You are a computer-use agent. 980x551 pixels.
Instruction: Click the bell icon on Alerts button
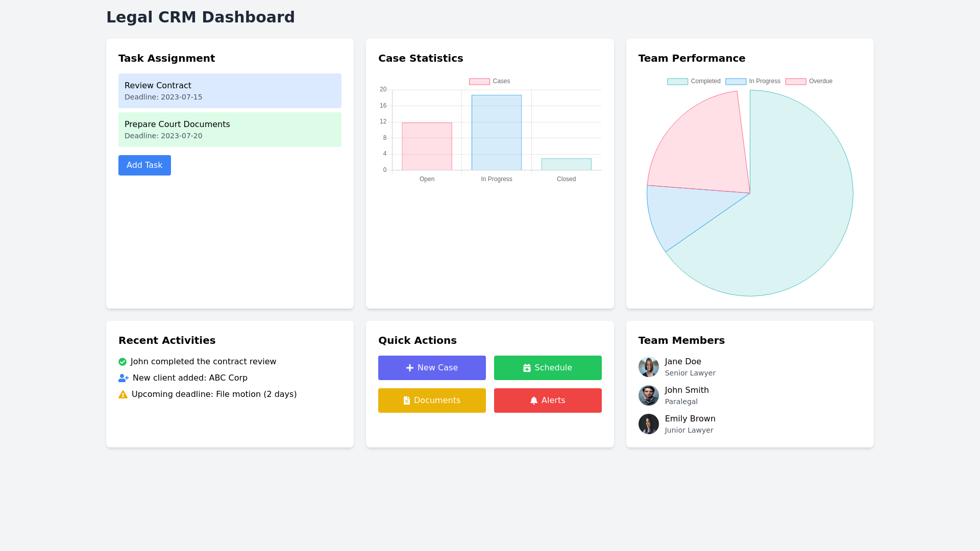(x=533, y=400)
